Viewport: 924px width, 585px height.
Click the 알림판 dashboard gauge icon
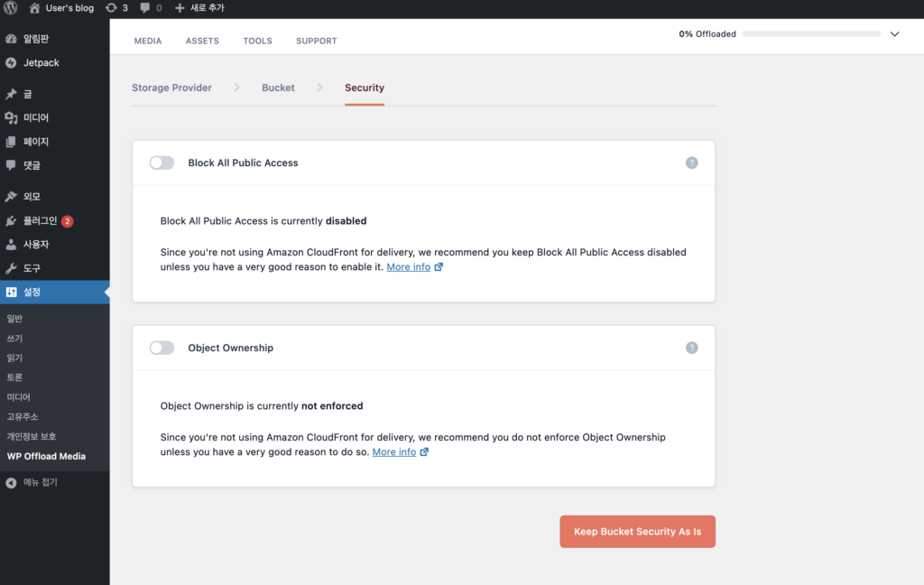point(11,39)
